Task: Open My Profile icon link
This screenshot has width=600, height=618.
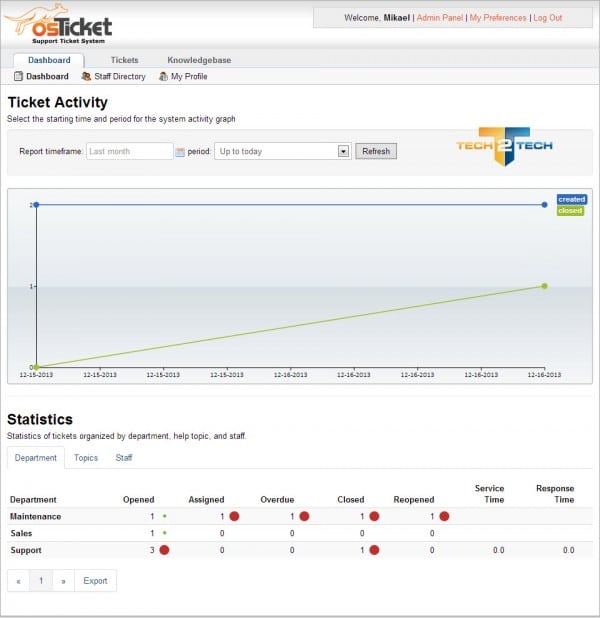Action: 163,77
